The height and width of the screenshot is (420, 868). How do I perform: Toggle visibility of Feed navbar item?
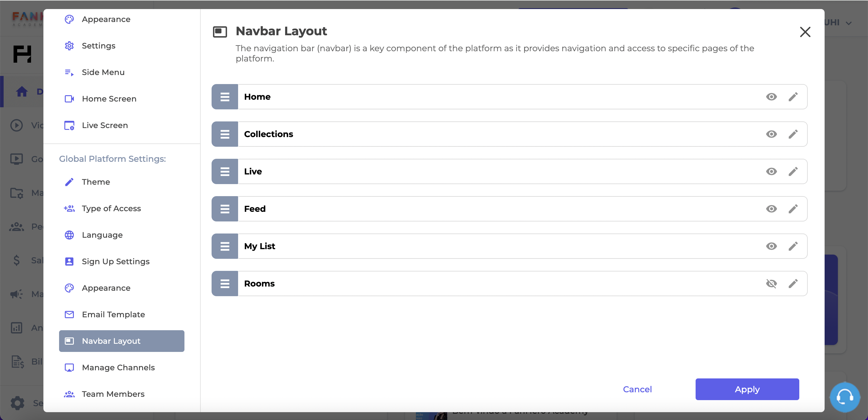coord(772,208)
